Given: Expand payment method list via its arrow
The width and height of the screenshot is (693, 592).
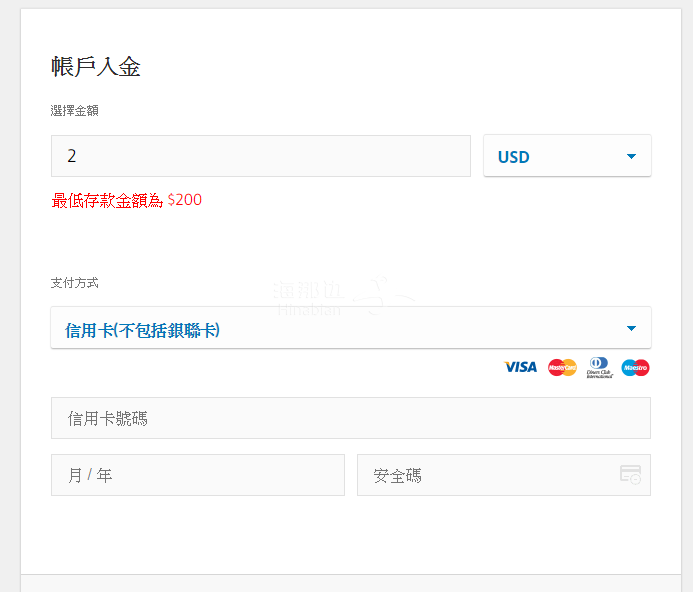Looking at the screenshot, I should click(631, 329).
